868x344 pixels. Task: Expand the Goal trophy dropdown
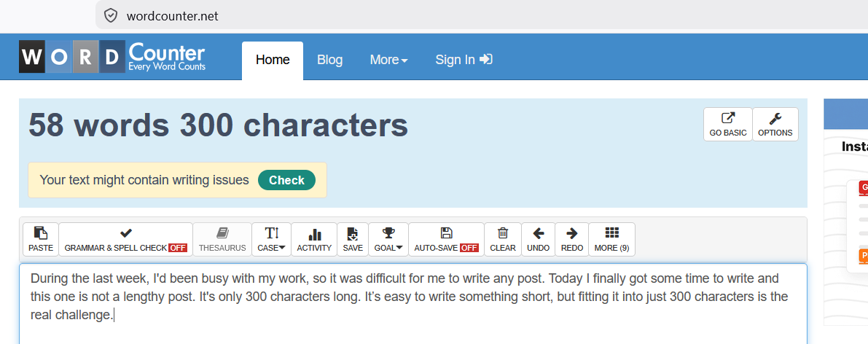click(388, 239)
